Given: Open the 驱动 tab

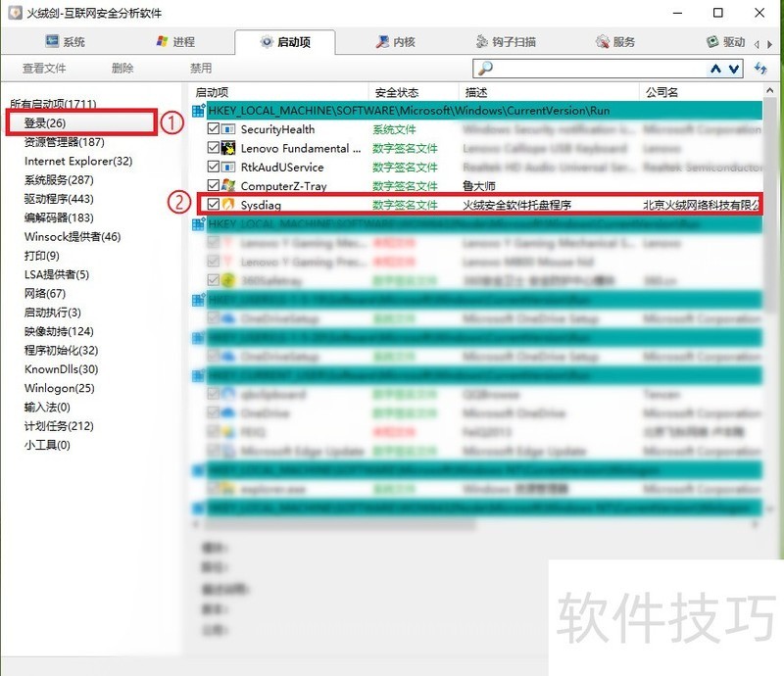Looking at the screenshot, I should pyautogui.click(x=725, y=41).
